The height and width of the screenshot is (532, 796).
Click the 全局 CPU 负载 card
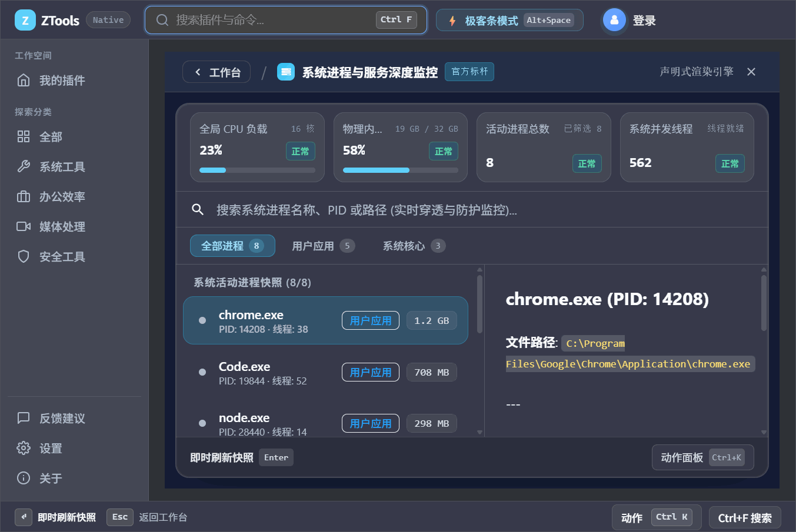click(257, 147)
